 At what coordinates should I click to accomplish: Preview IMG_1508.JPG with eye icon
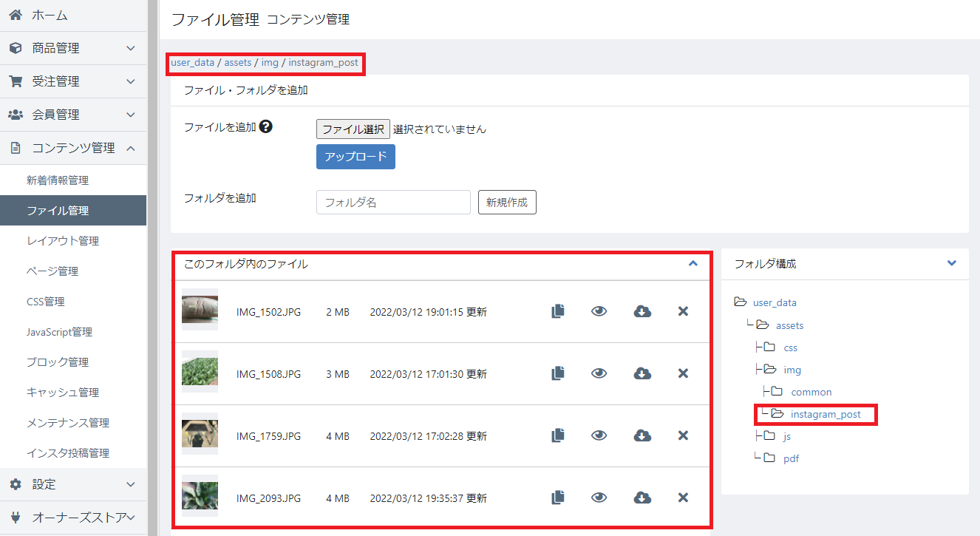click(599, 374)
